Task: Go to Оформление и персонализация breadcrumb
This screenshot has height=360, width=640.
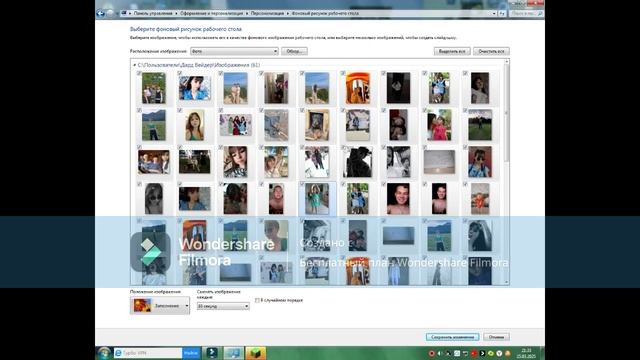Action: pyautogui.click(x=211, y=13)
